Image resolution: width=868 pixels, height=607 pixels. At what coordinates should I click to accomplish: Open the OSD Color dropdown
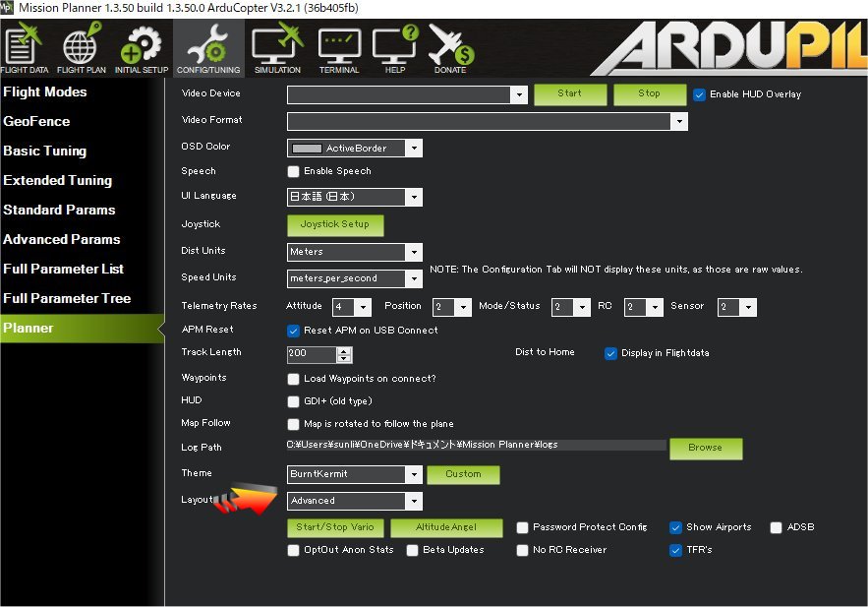pos(414,148)
